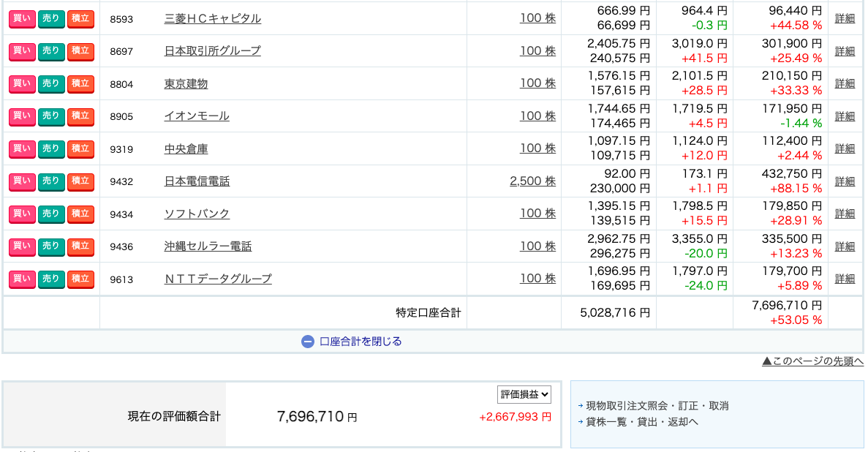Open 詳細 for NTTデータグループ row
The width and height of the screenshot is (868, 452).
845,279
